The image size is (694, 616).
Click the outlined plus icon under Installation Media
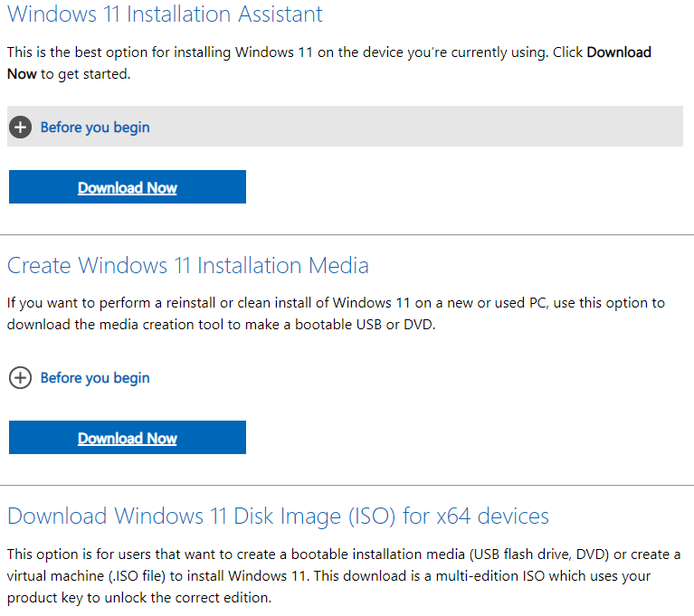pyautogui.click(x=21, y=378)
